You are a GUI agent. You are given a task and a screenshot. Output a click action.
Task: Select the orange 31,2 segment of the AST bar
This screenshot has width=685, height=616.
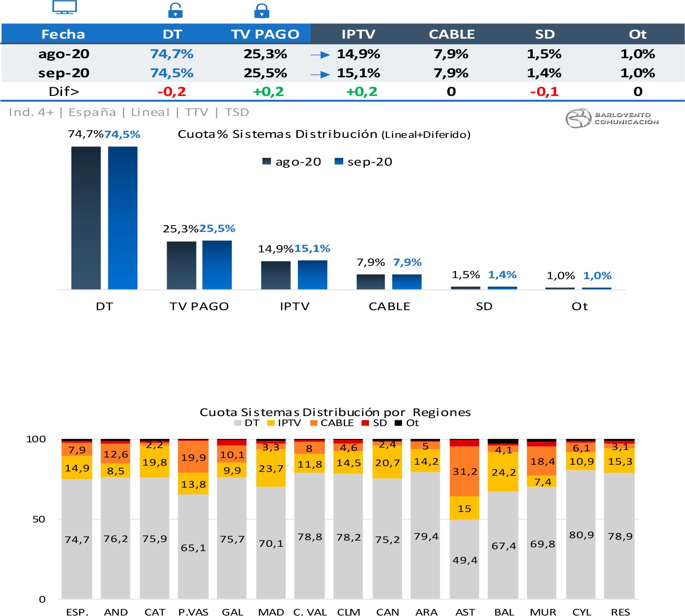464,471
